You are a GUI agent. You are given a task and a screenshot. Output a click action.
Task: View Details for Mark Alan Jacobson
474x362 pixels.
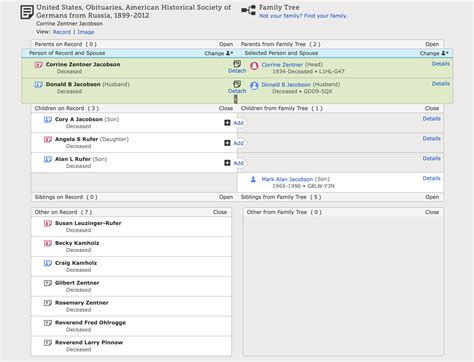click(x=432, y=178)
